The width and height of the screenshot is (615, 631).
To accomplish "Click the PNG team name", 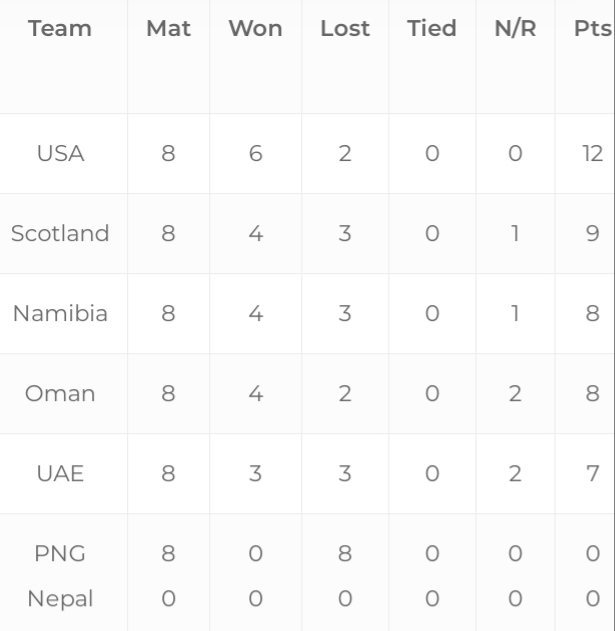I will (60, 554).
